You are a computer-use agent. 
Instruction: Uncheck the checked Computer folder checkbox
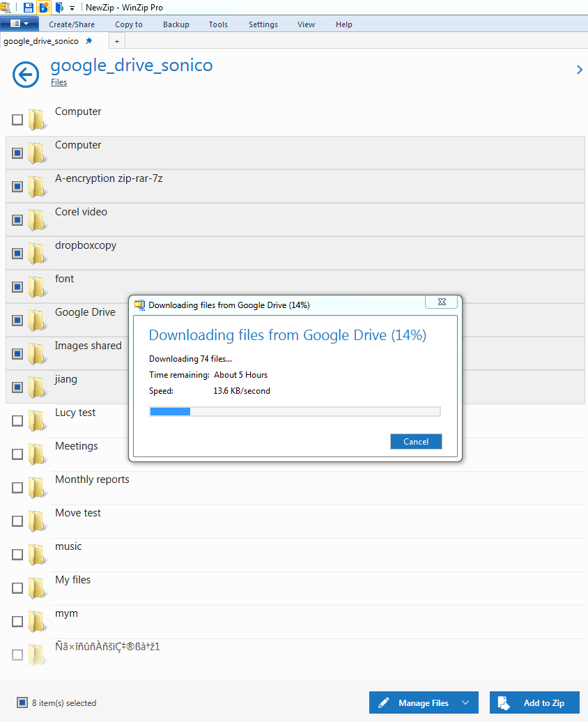pyautogui.click(x=17, y=153)
